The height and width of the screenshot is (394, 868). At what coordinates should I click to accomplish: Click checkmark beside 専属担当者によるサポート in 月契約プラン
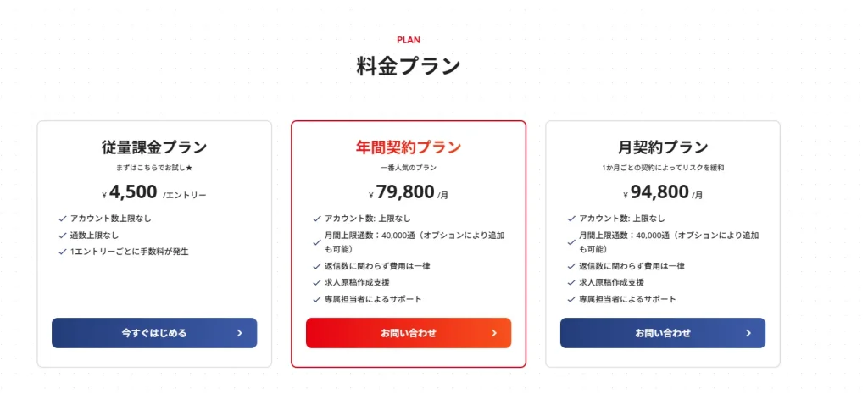tap(571, 299)
